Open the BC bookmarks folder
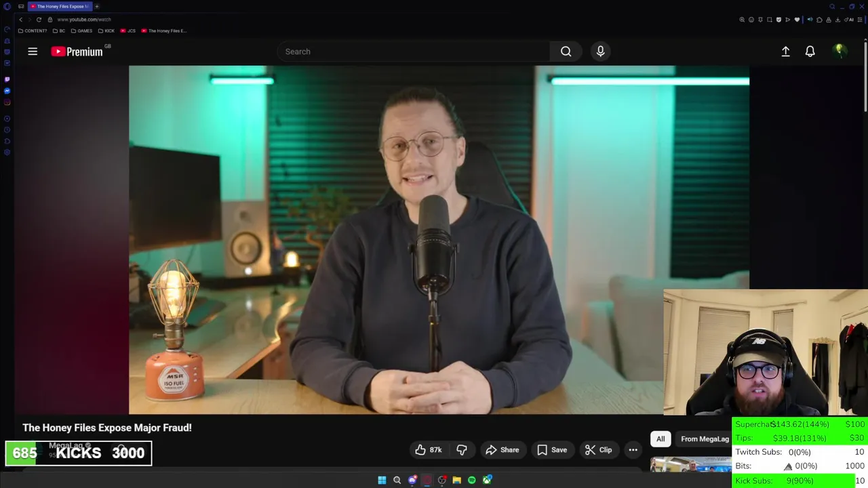868x488 pixels. coord(59,30)
